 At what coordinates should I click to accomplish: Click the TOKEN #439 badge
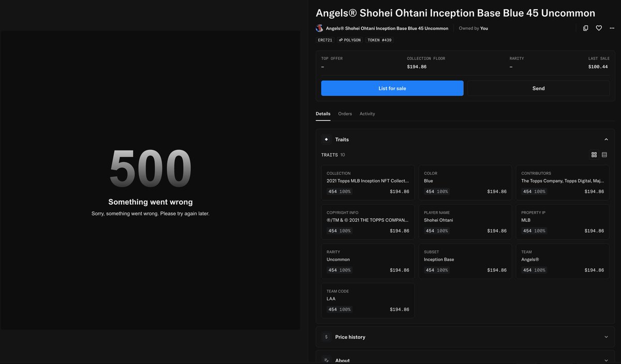380,40
